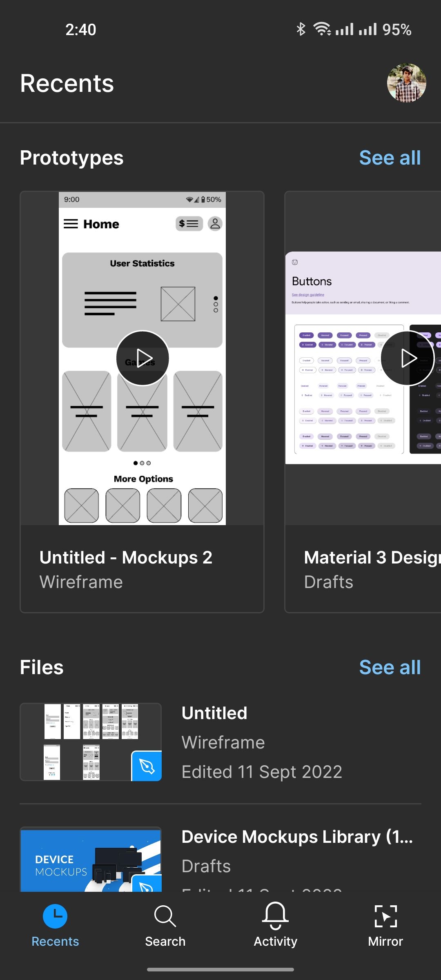Open the Untitled Wireframe file thumbnail
Viewport: 441px width, 980px height.
tap(91, 742)
